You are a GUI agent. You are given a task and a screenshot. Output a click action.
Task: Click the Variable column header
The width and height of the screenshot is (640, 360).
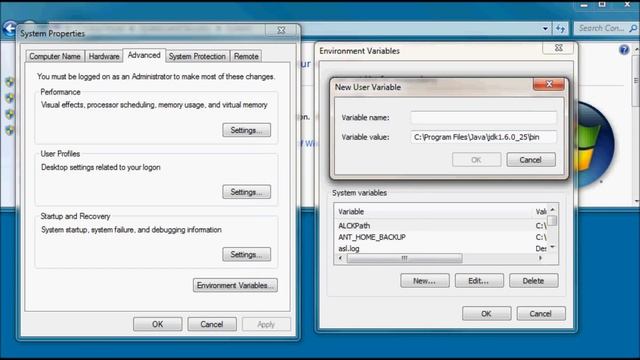[433, 211]
